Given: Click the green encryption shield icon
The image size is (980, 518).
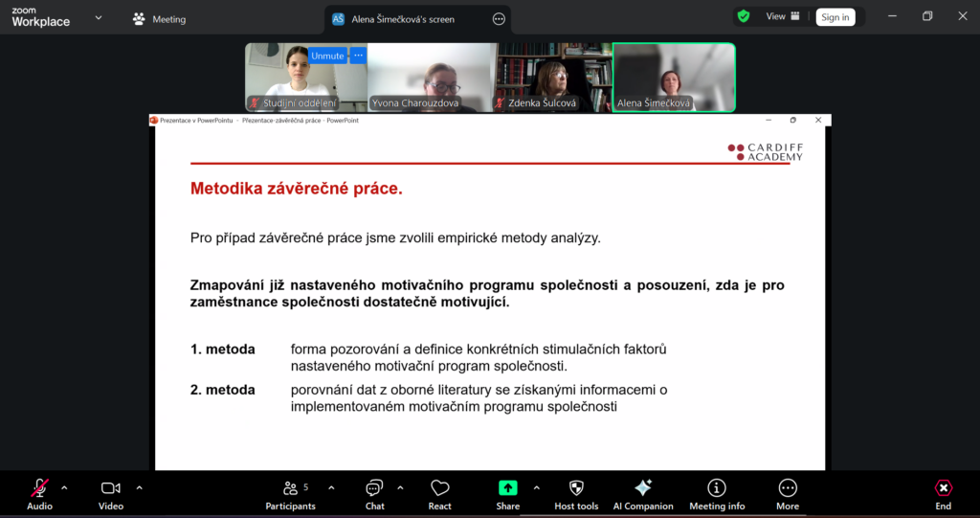Looking at the screenshot, I should point(743,17).
